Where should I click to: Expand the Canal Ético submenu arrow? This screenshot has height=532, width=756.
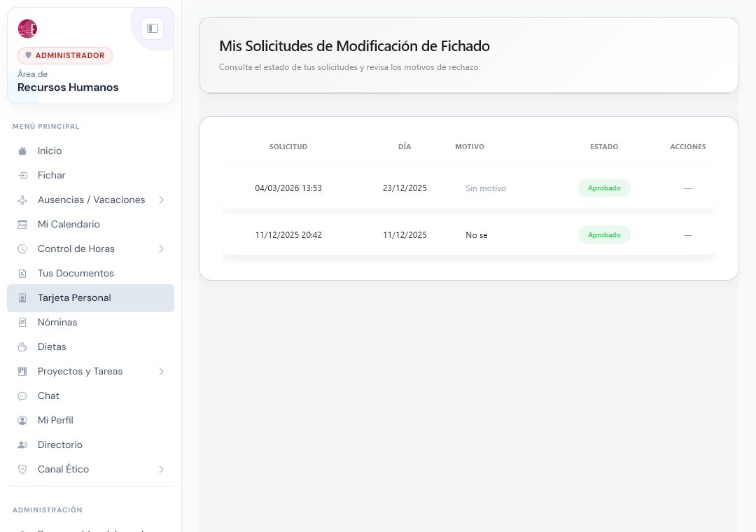[162, 469]
